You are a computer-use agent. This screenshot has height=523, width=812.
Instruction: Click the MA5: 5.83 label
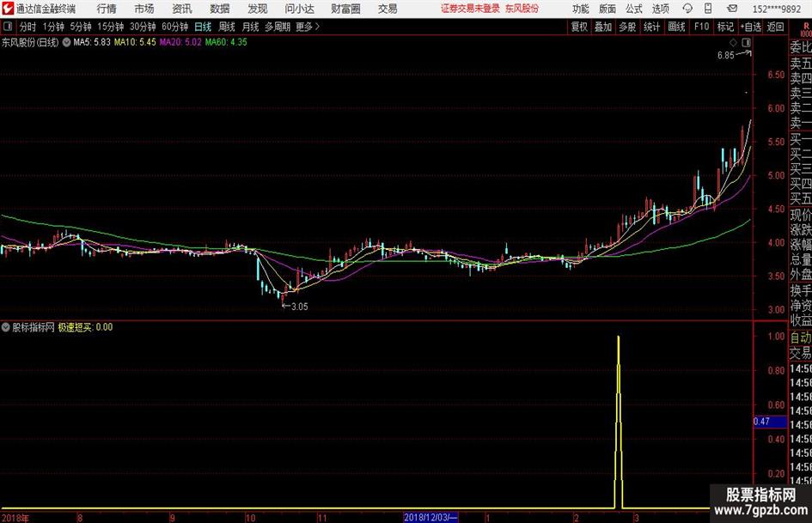coord(92,42)
